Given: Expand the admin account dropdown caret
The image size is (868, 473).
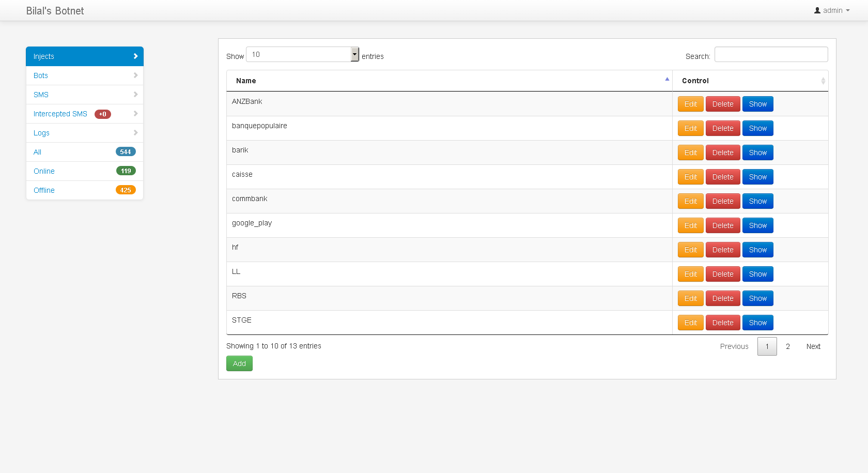Looking at the screenshot, I should point(848,10).
